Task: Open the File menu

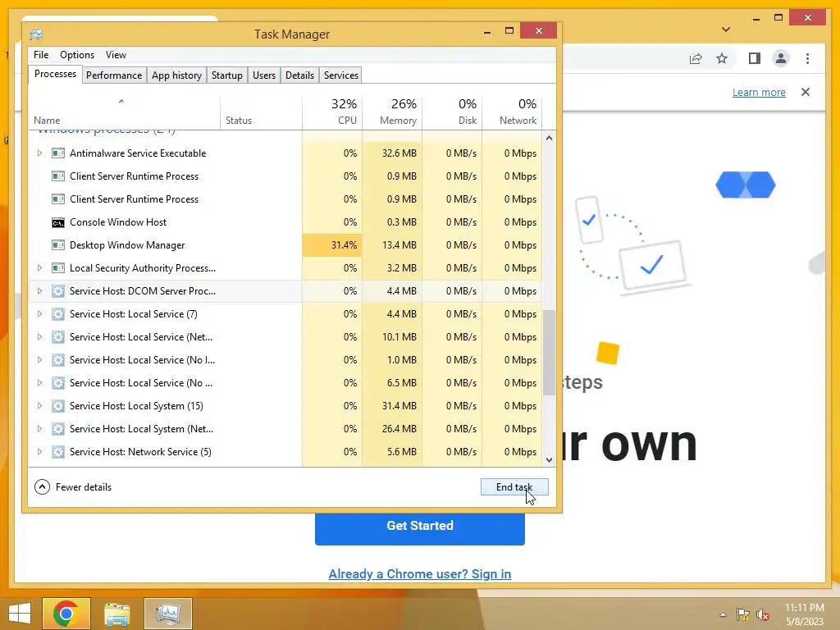Action: 41,55
